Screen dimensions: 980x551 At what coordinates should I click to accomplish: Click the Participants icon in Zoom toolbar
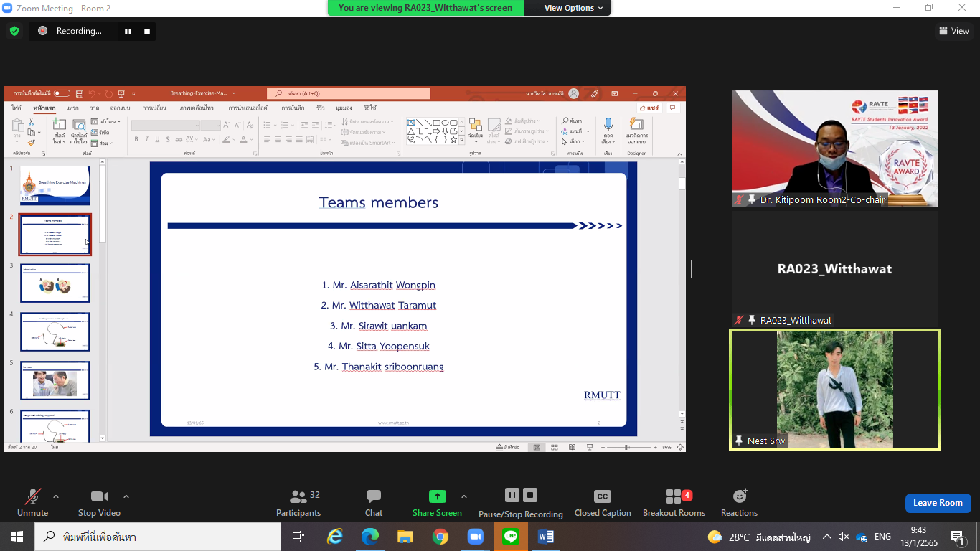pos(298,496)
